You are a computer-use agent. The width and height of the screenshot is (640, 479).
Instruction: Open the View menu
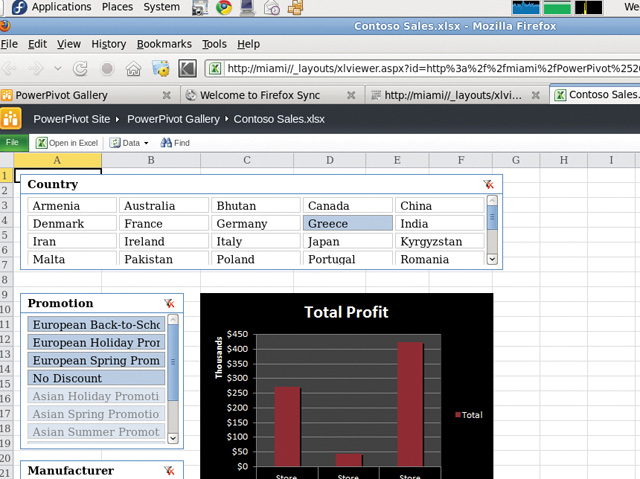coord(69,44)
